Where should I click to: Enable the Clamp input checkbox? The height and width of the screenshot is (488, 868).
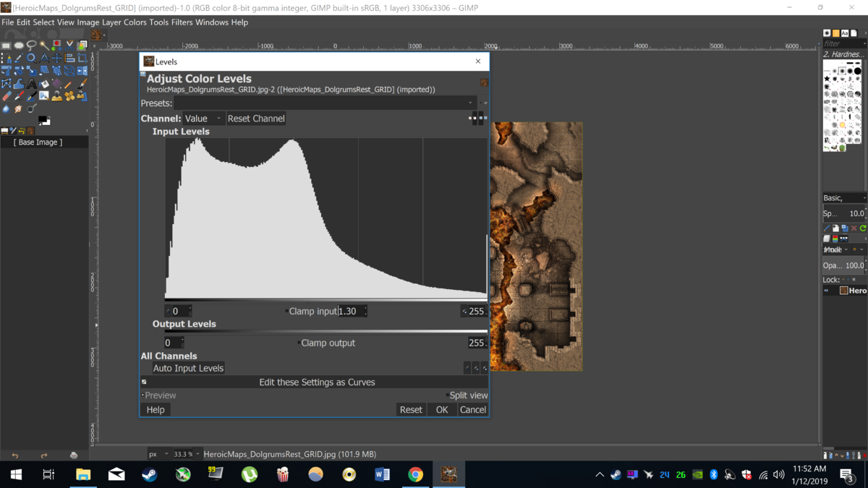tap(286, 312)
